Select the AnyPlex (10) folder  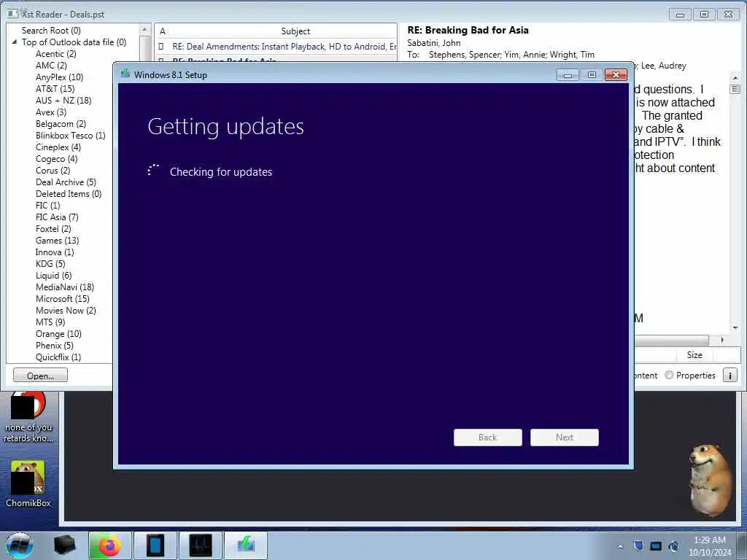pyautogui.click(x=59, y=77)
